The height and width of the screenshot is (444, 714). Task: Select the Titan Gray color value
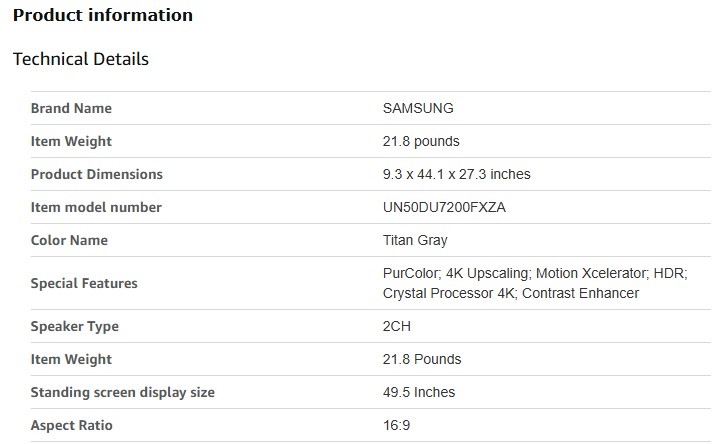[x=415, y=240]
